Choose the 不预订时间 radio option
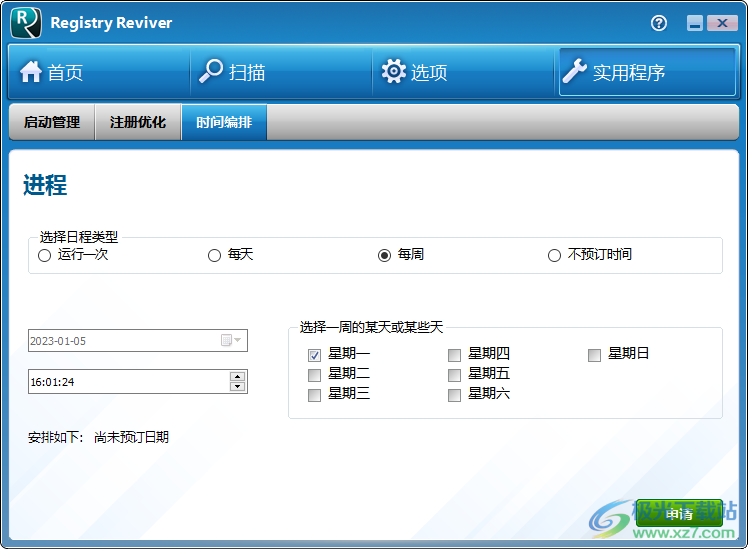Image resolution: width=748 pixels, height=549 pixels. (590, 255)
